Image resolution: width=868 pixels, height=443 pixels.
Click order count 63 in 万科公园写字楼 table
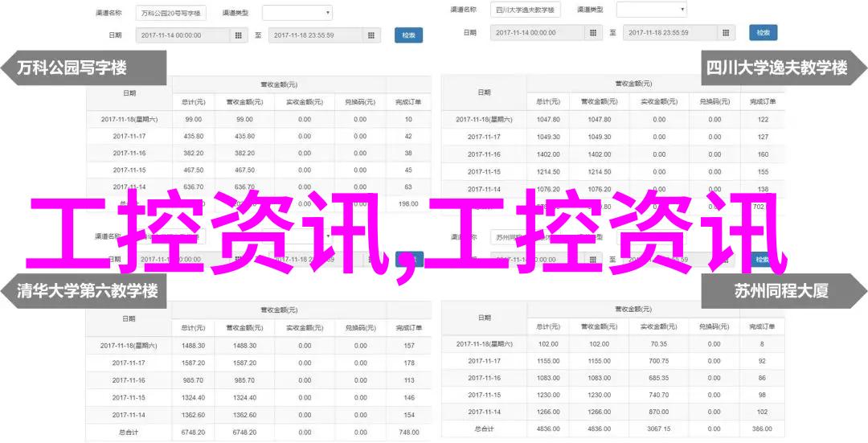pyautogui.click(x=408, y=187)
